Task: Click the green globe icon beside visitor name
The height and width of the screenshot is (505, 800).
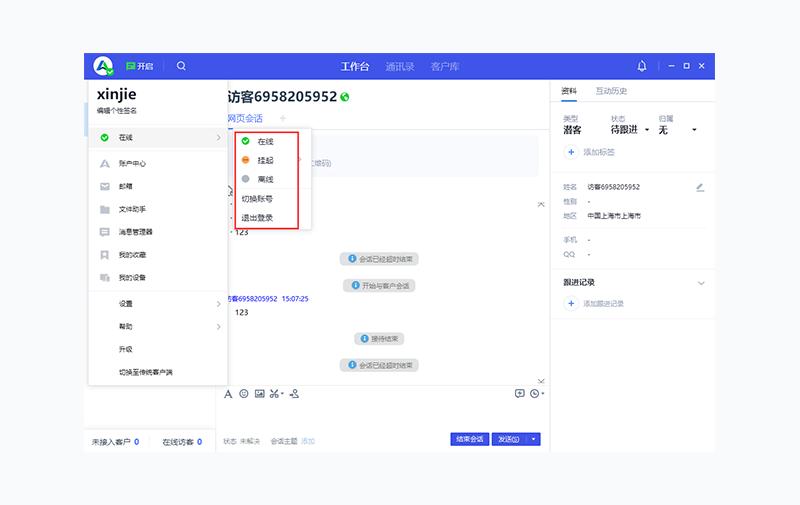Action: pyautogui.click(x=345, y=97)
